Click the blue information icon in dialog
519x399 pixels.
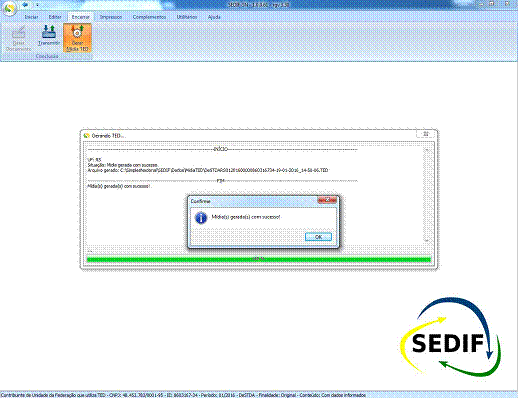(201, 218)
